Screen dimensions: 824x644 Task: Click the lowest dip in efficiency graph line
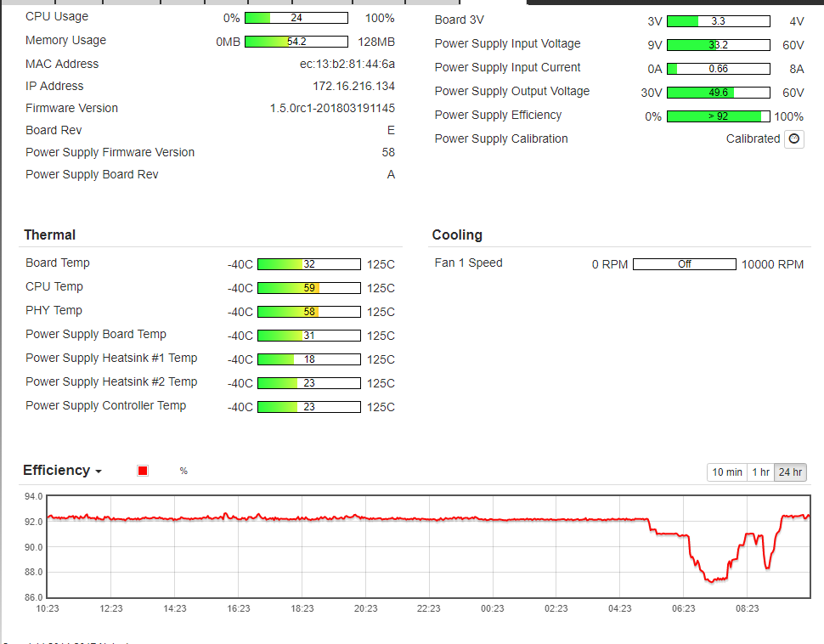click(x=711, y=581)
